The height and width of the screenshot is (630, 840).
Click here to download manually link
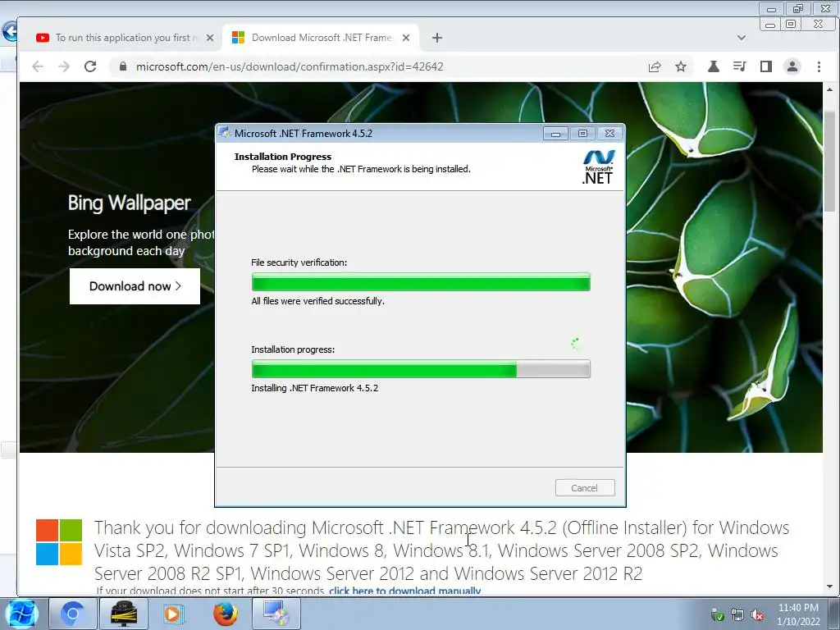404,591
